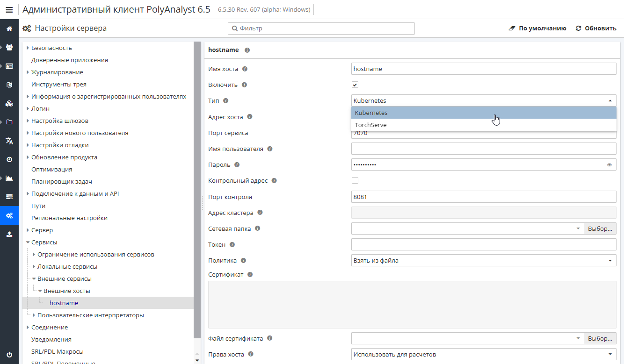Screen dimensions: 624x364
Task: Click the tree scrollbar down arrow
Action: pyautogui.click(x=197, y=360)
